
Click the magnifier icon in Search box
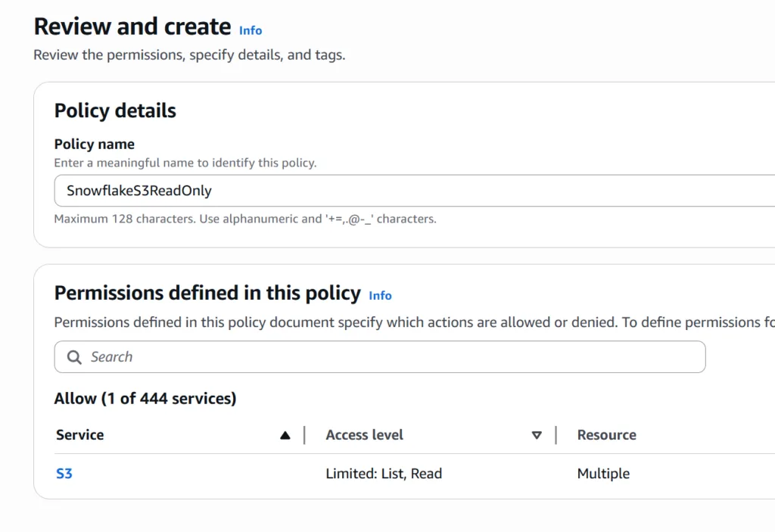coord(74,357)
